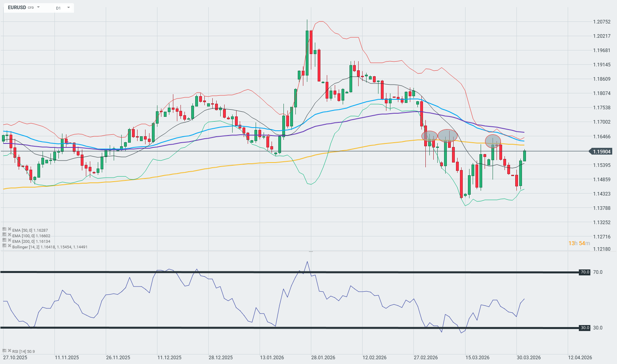Expand the EURUSD symbol dropdown
The height and width of the screenshot is (364, 617).
pyautogui.click(x=39, y=8)
